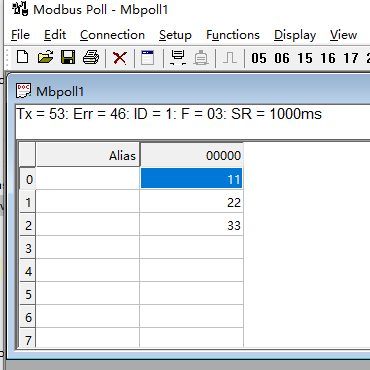370x370 pixels.
Task: Open the File menu
Action: click(20, 35)
